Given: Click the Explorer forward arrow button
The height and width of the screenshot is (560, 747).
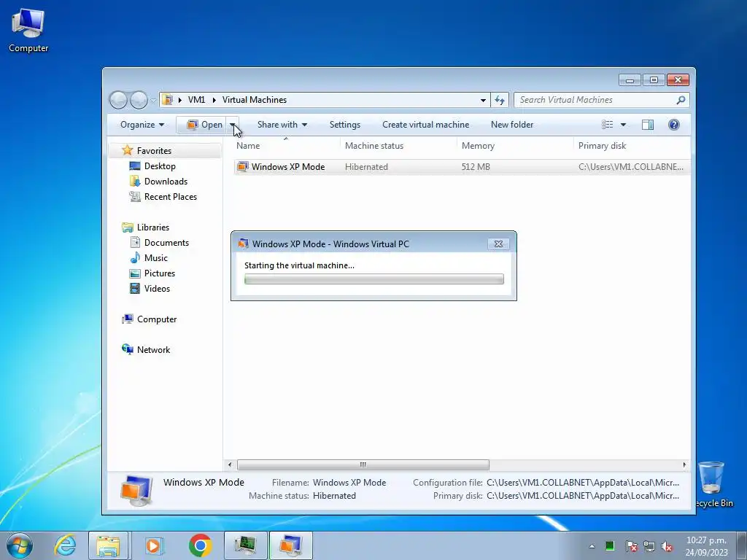Looking at the screenshot, I should [139, 100].
